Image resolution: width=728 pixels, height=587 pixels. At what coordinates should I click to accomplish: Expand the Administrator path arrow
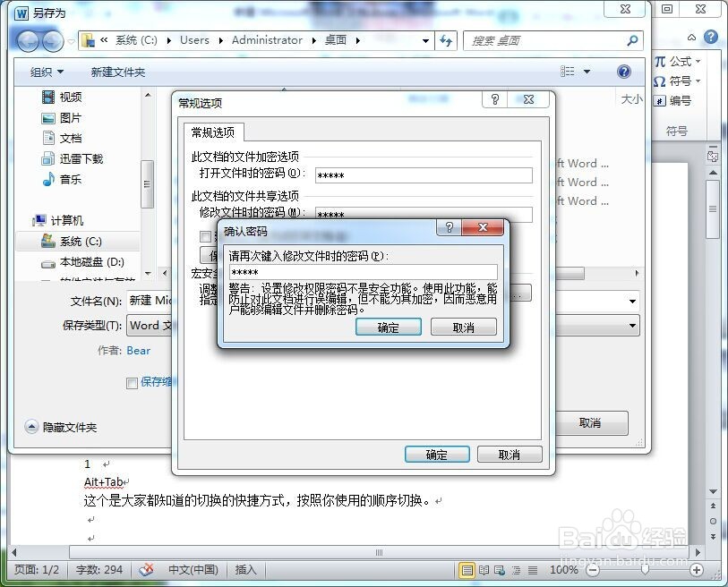(x=314, y=41)
